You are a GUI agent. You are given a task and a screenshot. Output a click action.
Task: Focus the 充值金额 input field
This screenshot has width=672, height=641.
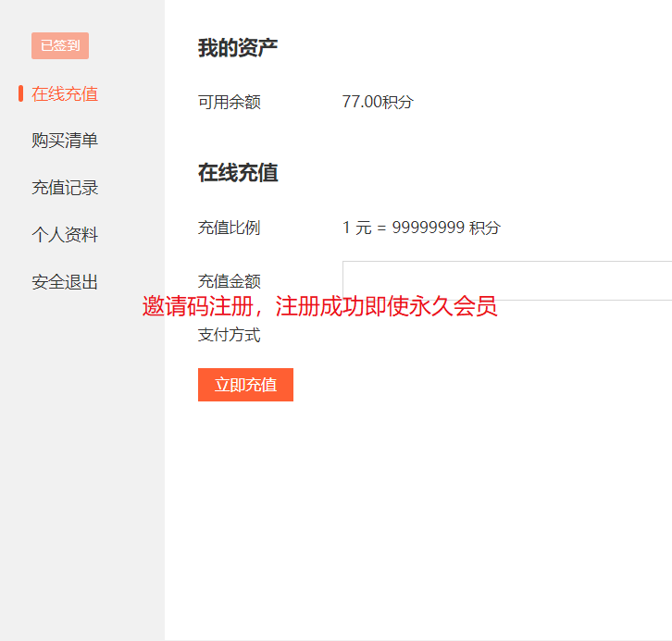507,280
